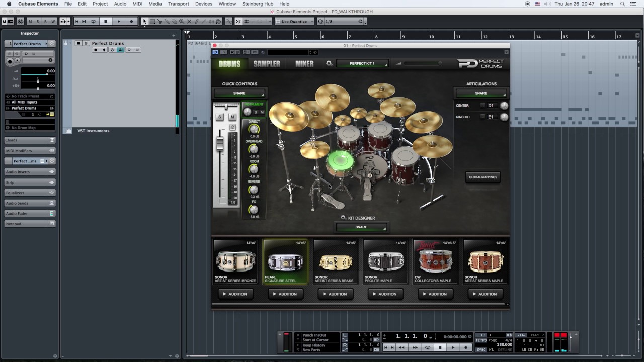Open the Use Quantize snap type dropdown

pyautogui.click(x=294, y=22)
